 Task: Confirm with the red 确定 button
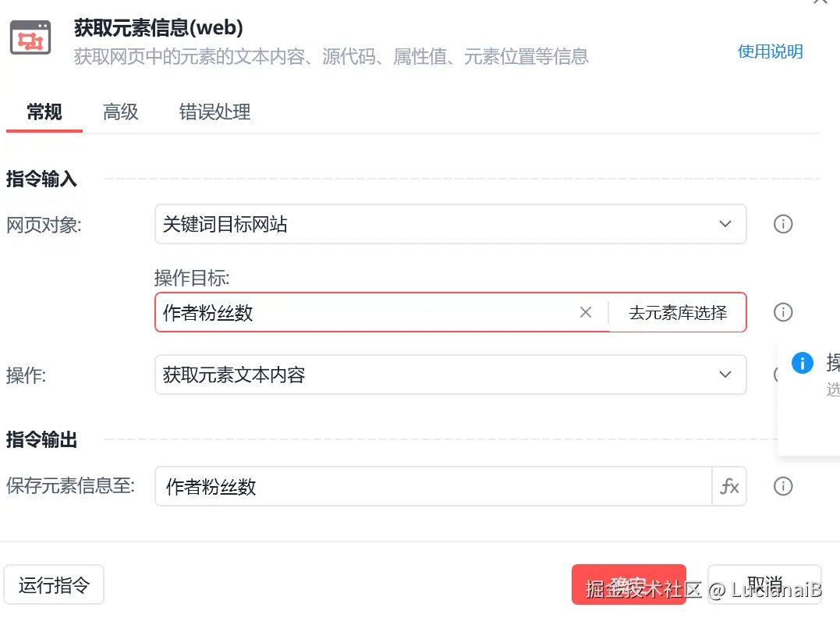click(629, 584)
